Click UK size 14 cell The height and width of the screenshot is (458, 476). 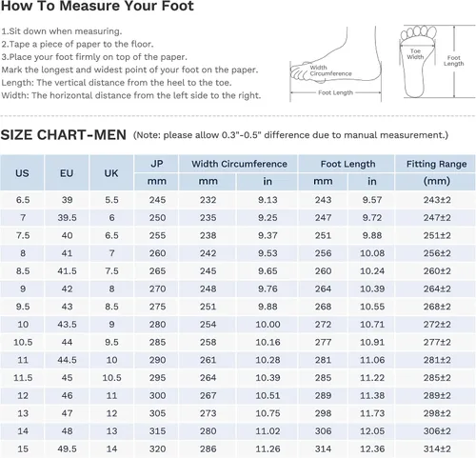point(111,448)
